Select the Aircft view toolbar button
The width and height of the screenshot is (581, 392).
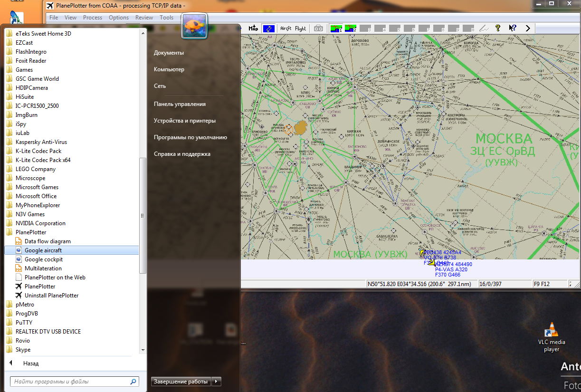pos(286,29)
